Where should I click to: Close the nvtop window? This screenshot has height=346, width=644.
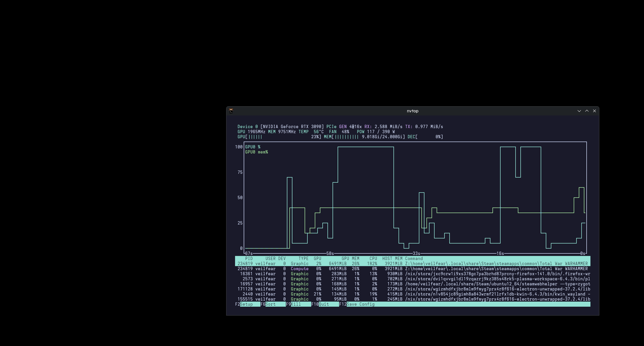tap(594, 111)
